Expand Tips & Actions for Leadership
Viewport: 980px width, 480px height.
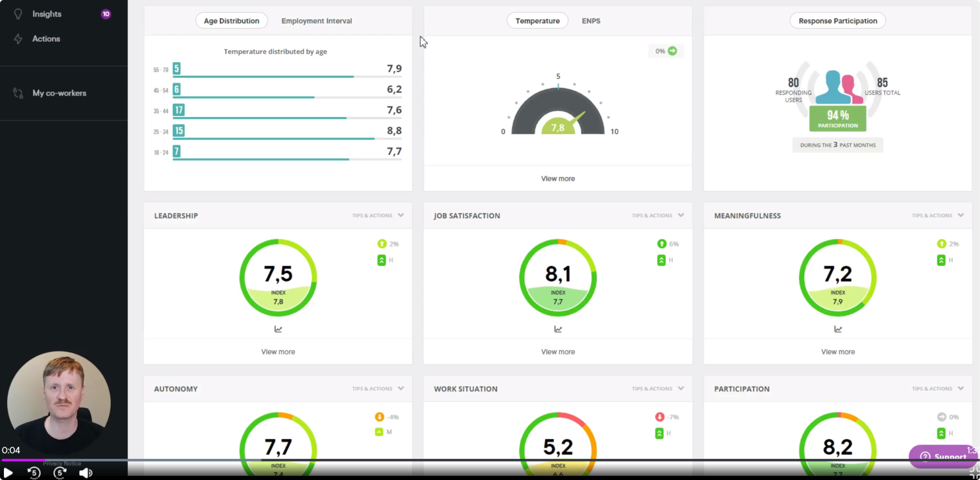coord(378,216)
